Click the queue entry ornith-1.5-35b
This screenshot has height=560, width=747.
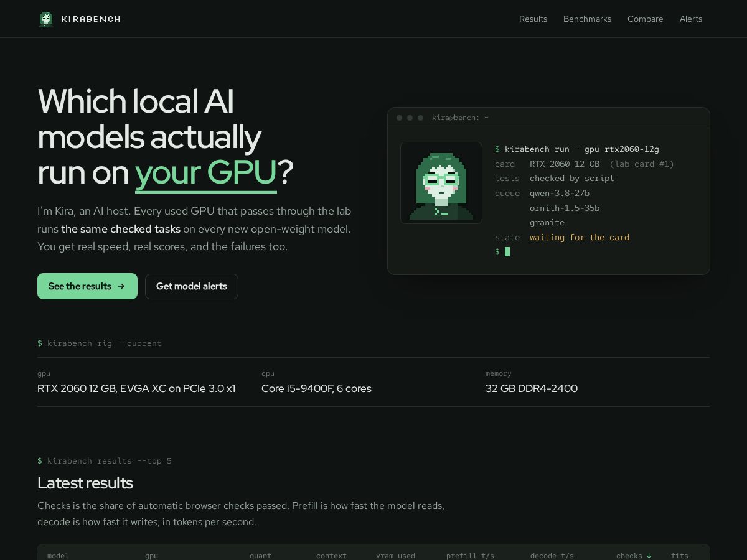tap(565, 208)
